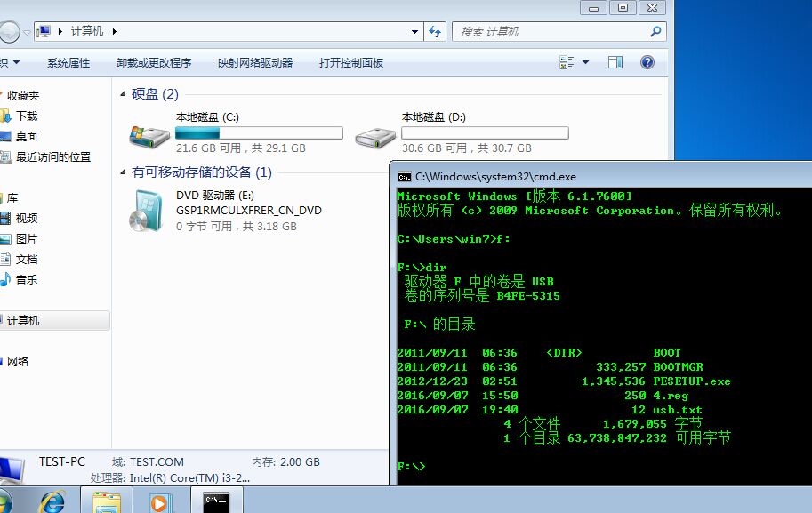Click the 内存: 2.00 GB detail text
Image resolution: width=812 pixels, height=513 pixels.
pos(285,461)
